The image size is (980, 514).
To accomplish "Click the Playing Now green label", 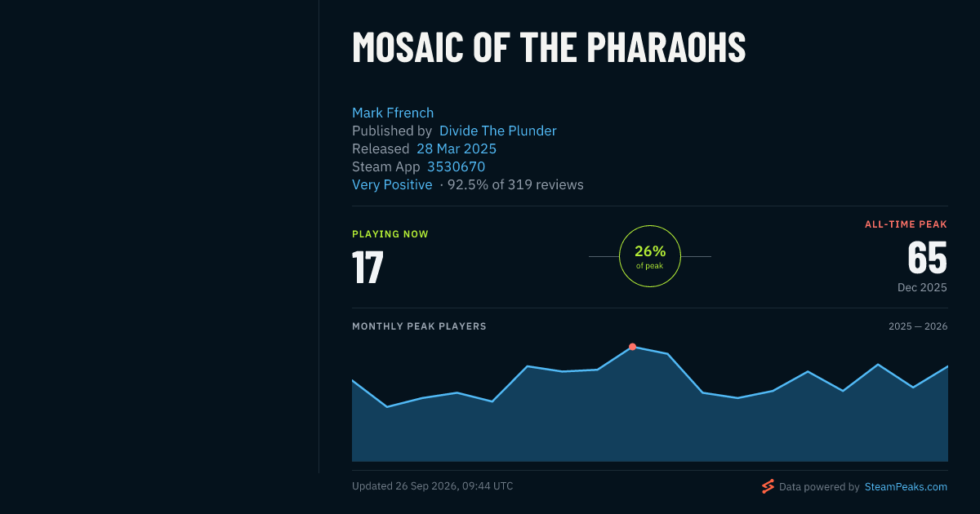I will [390, 234].
